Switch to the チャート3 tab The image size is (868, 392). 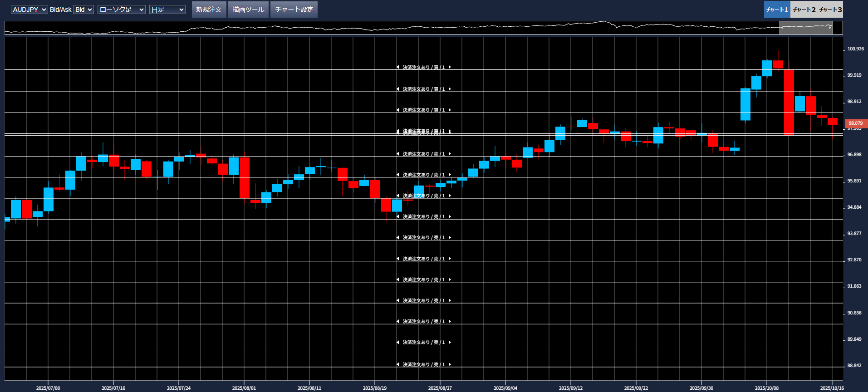[830, 10]
